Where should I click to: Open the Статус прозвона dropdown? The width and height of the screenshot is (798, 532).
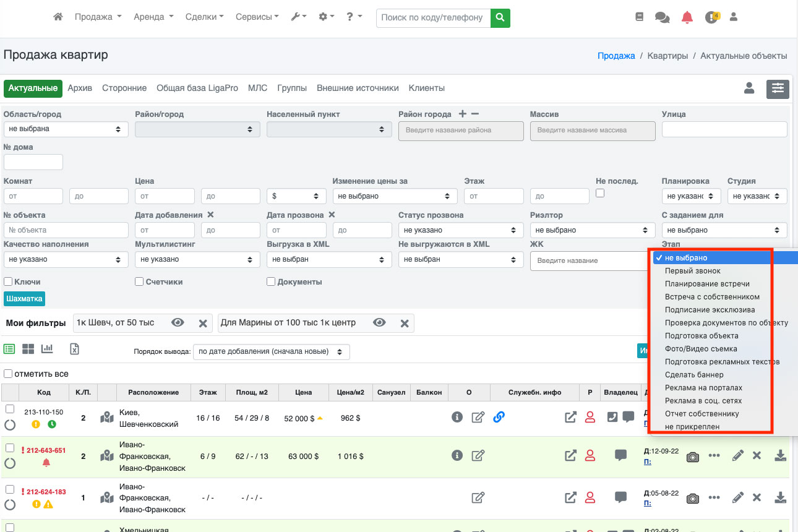458,230
